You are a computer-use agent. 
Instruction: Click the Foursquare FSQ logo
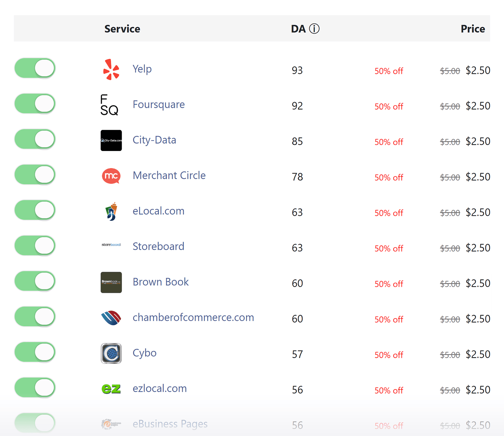(x=109, y=105)
